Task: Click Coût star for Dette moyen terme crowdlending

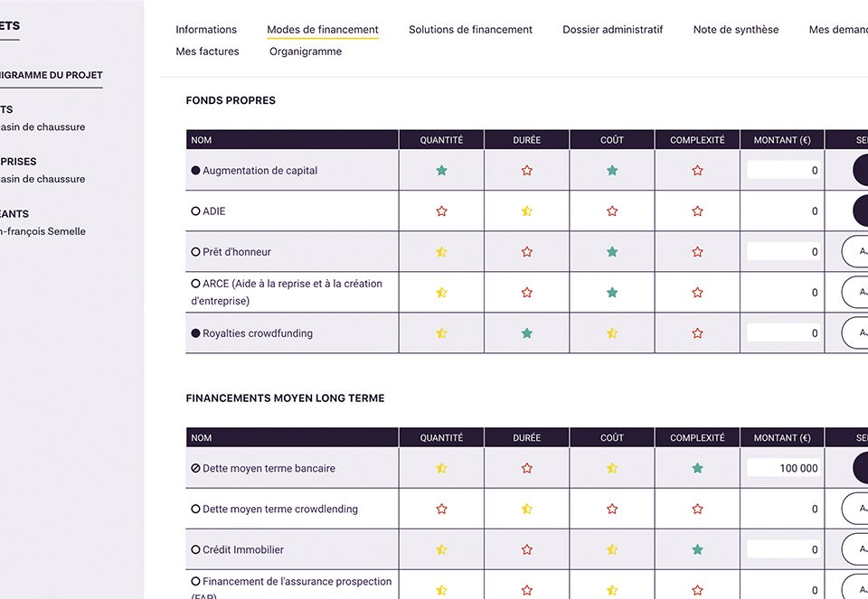Action: (x=612, y=509)
